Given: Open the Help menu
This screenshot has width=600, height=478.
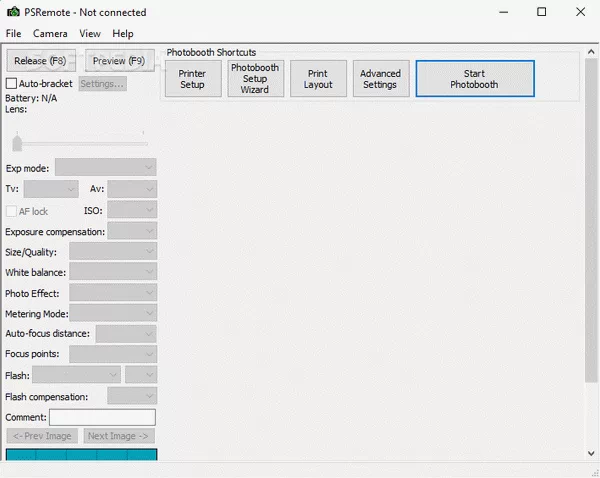Looking at the screenshot, I should tap(123, 34).
